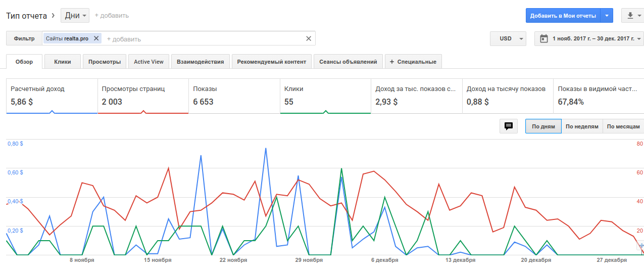
Task: Click the + добавить link near report type
Action: click(112, 16)
